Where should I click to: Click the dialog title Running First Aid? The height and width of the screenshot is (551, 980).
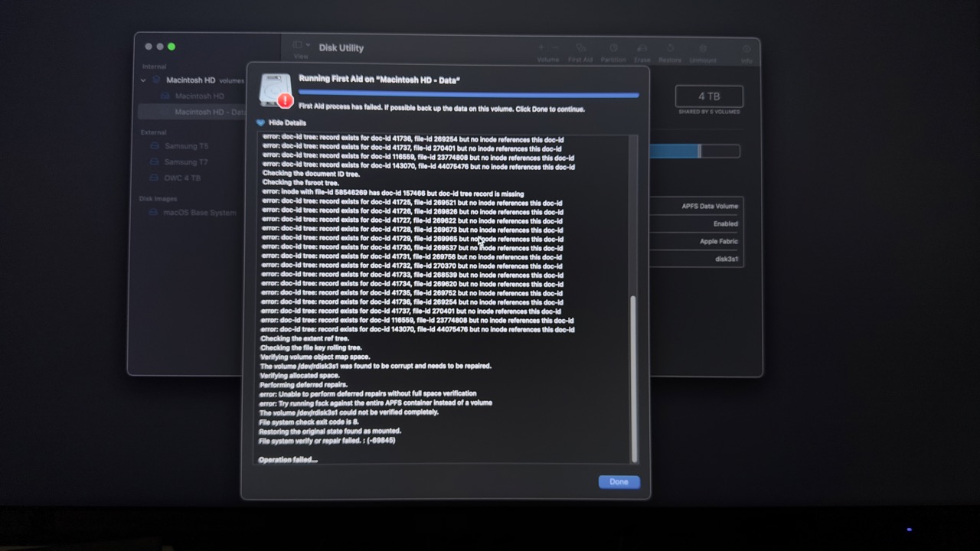point(379,80)
